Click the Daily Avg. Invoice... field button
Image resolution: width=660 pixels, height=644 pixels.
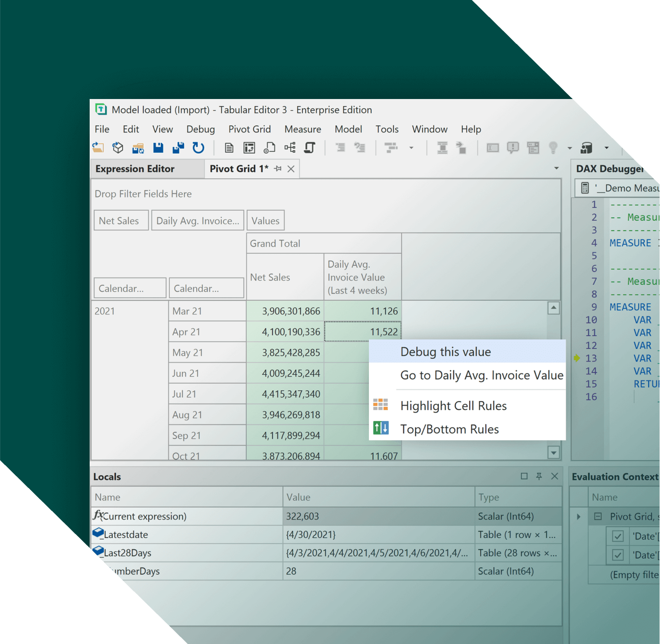[198, 221]
